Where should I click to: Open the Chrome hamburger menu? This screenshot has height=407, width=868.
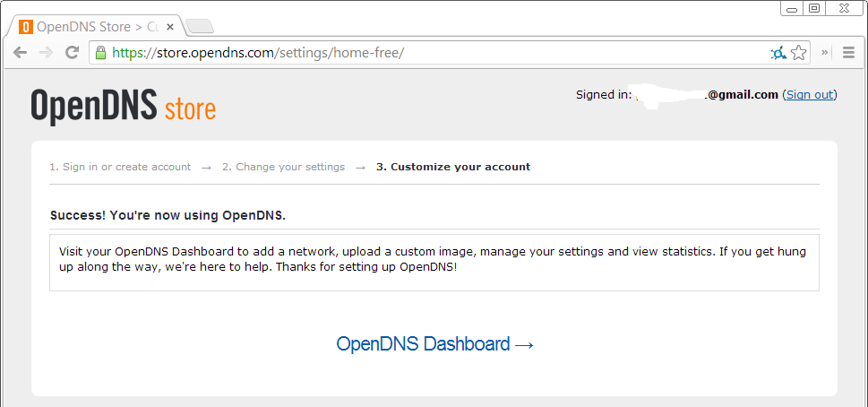[x=848, y=53]
